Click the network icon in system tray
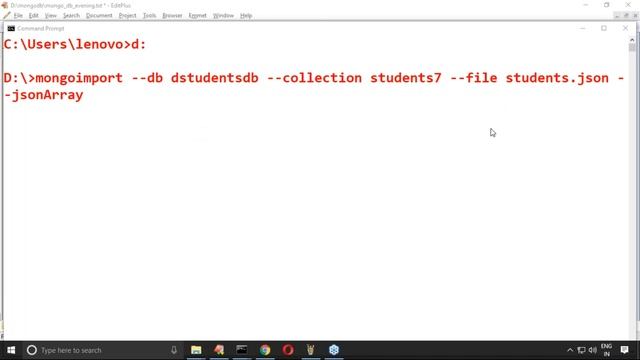 [x=581, y=350]
